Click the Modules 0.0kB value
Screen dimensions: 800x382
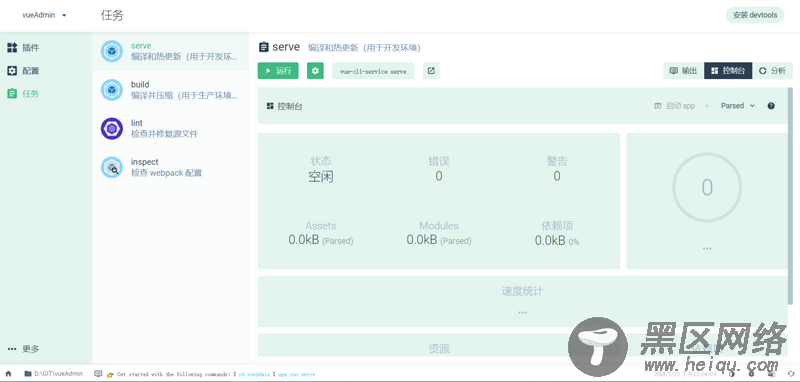pos(439,240)
